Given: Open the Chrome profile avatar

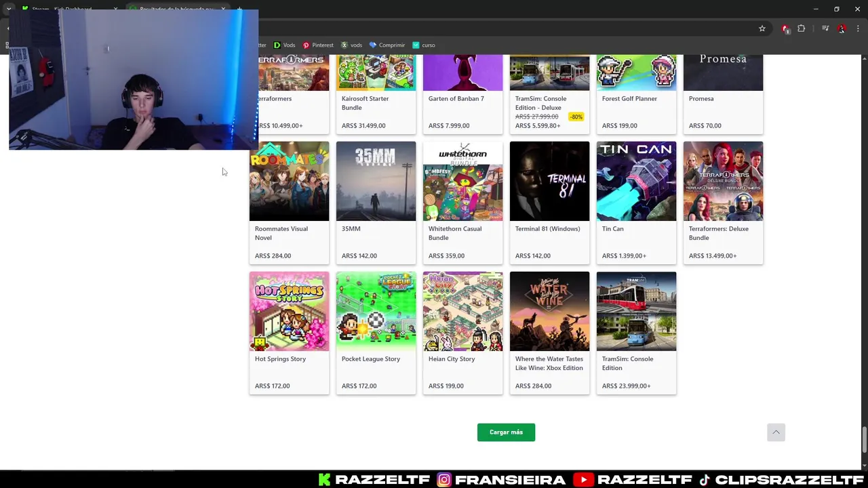Looking at the screenshot, I should click(842, 28).
